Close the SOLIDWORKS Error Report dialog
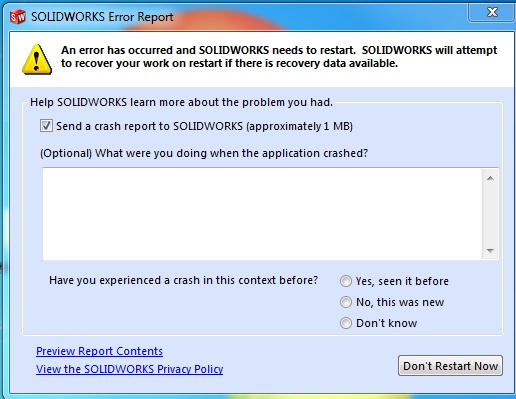The height and width of the screenshot is (399, 516). click(492, 12)
